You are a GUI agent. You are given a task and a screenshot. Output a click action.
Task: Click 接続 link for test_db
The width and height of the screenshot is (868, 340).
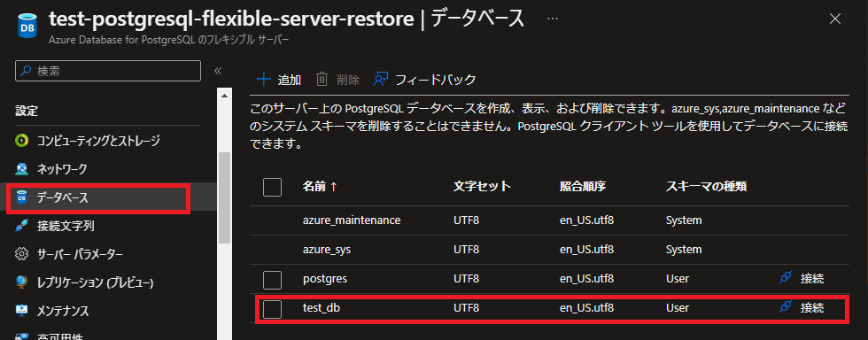(812, 308)
